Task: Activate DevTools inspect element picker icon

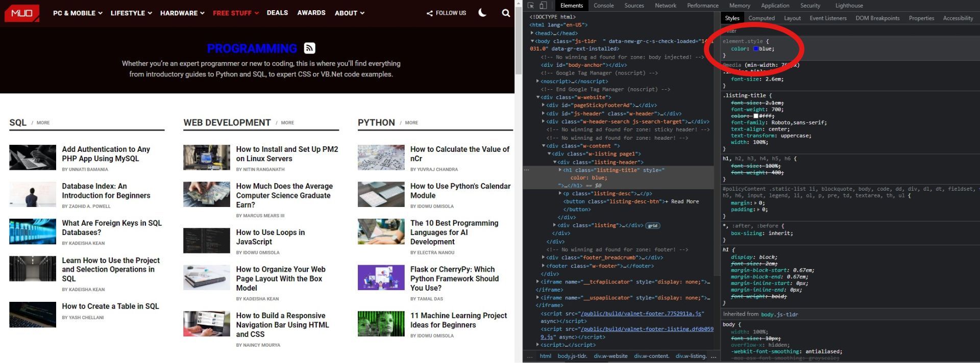Action: click(x=531, y=6)
